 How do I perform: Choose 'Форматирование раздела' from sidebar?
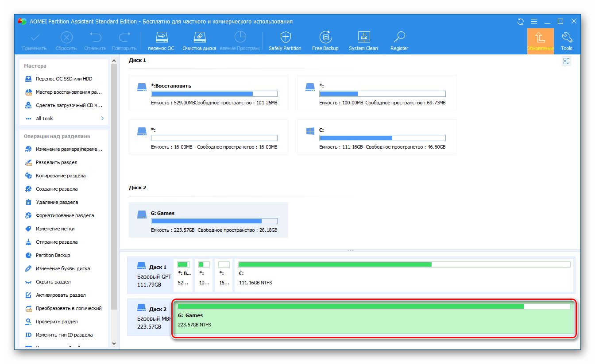(65, 215)
